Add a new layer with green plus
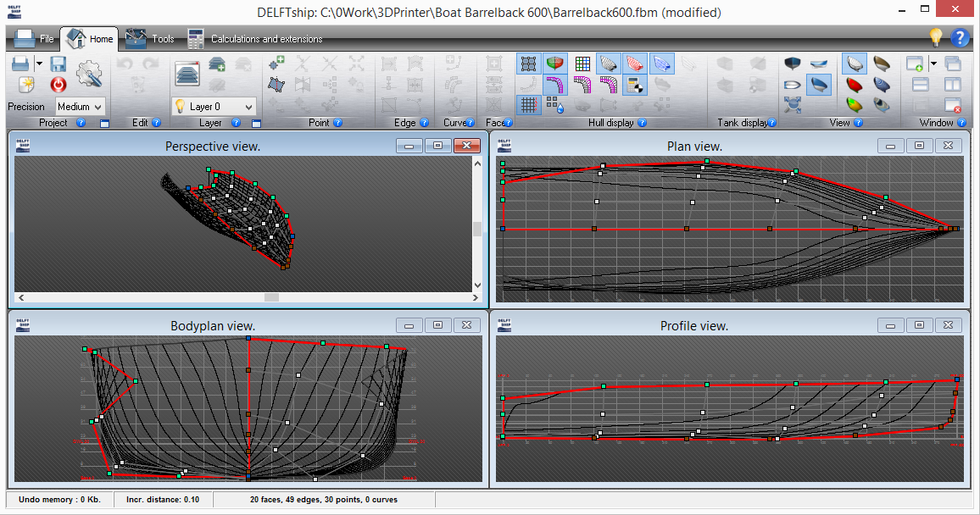Image resolution: width=980 pixels, height=515 pixels. tap(217, 64)
